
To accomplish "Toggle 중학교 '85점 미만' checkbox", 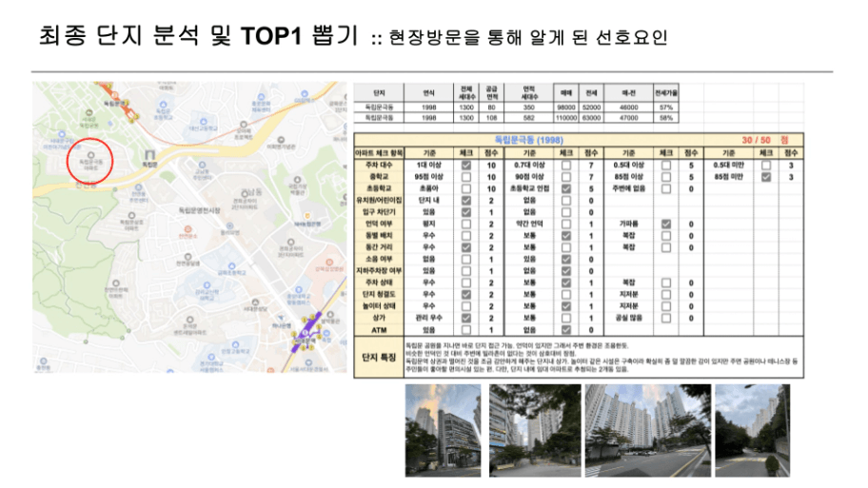I will point(765,177).
